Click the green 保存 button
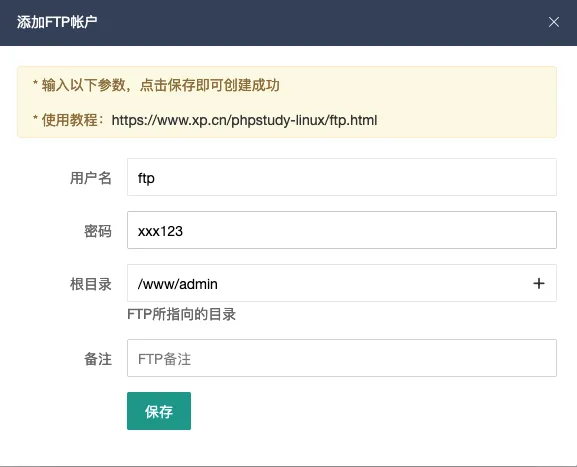This screenshot has height=467, width=577. coord(159,411)
